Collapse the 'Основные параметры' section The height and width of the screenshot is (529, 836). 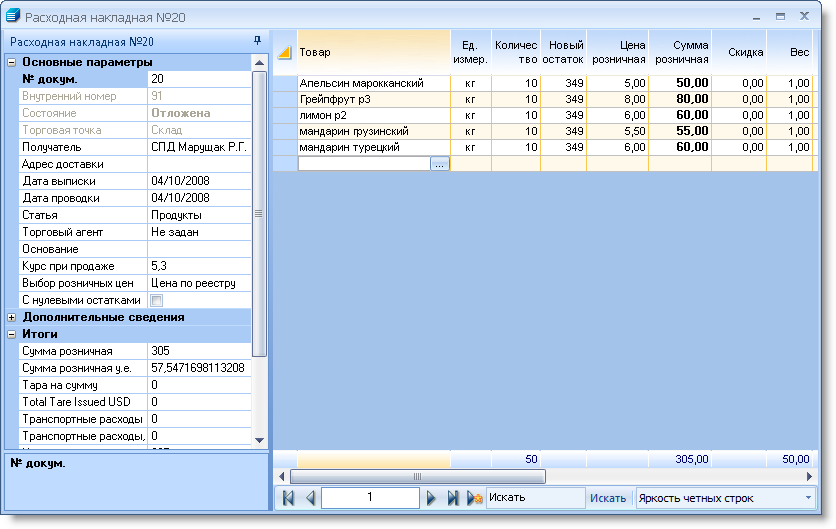click(12, 62)
